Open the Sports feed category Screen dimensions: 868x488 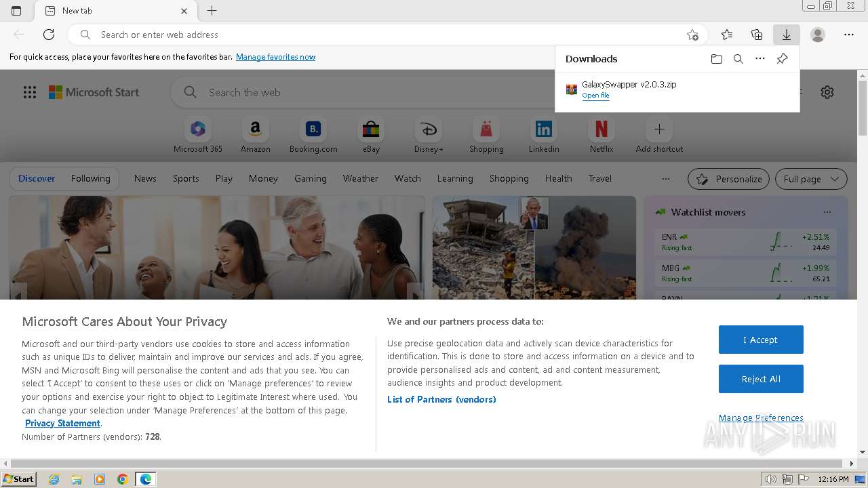[186, 179]
